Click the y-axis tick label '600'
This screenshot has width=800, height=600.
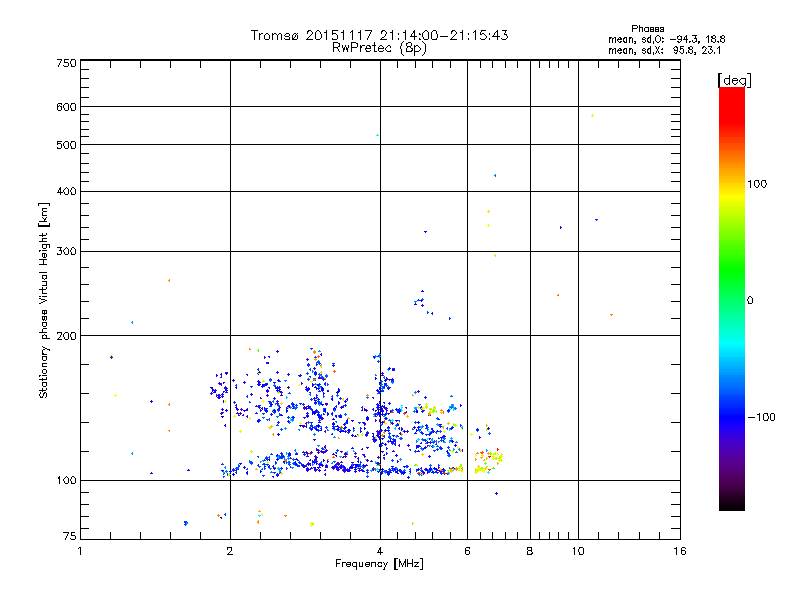coord(66,107)
